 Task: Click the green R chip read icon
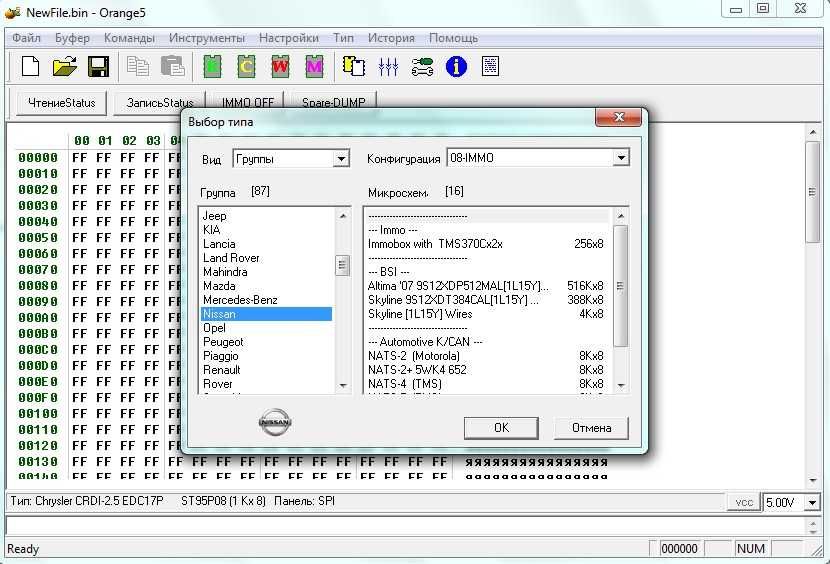(x=212, y=67)
